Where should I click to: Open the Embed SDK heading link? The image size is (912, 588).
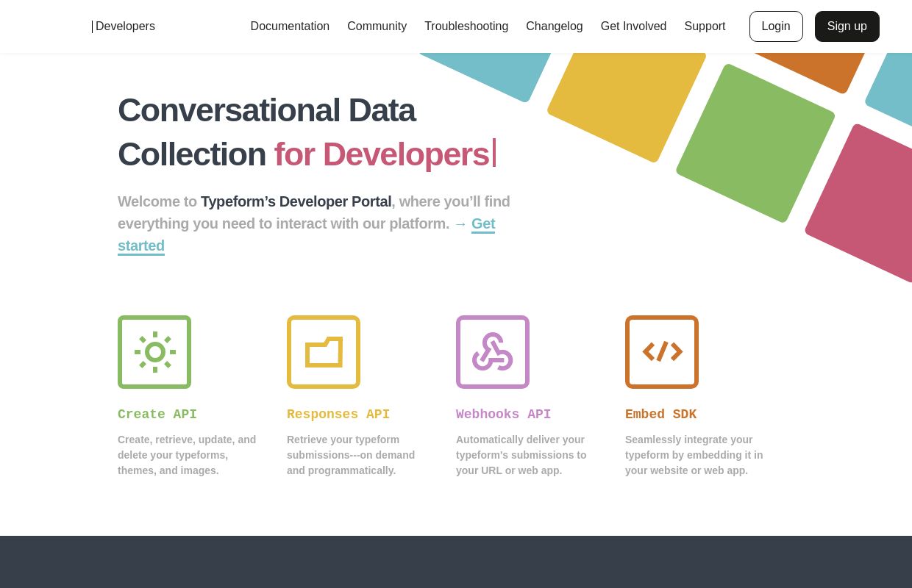(660, 415)
